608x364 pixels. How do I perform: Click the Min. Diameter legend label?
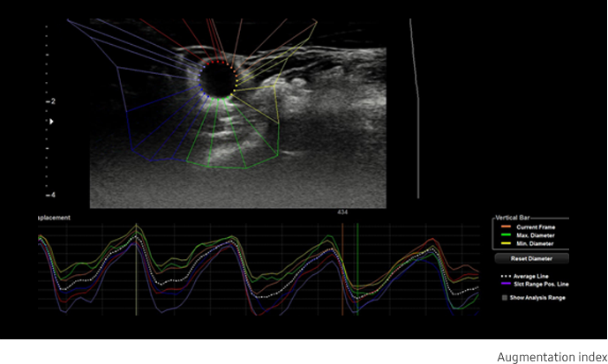535,243
